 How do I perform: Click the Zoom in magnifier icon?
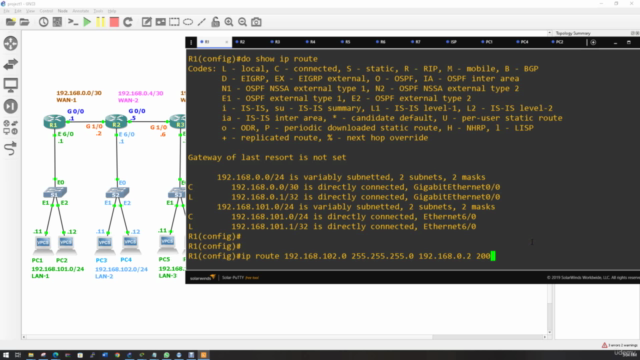(229, 22)
